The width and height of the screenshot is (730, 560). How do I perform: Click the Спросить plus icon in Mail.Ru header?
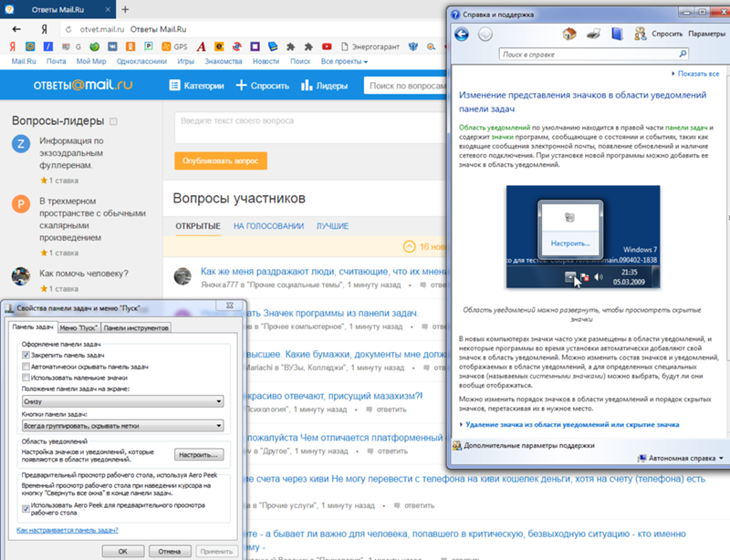click(241, 85)
